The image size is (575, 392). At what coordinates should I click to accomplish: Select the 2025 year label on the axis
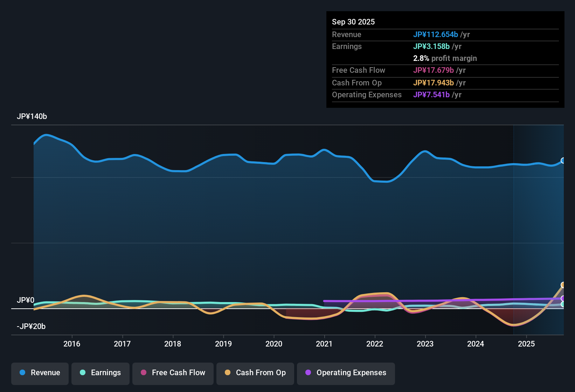[x=526, y=344]
